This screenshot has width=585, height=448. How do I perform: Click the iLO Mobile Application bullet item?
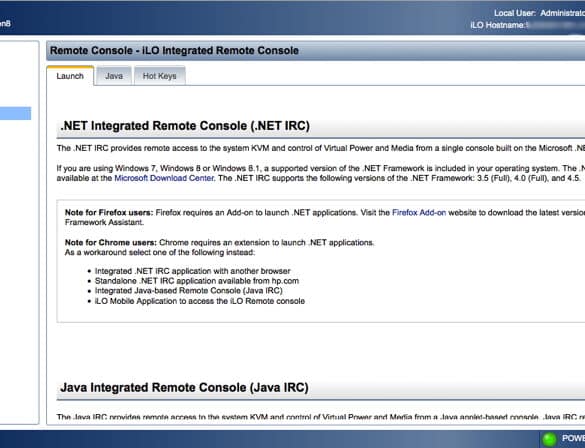(200, 301)
